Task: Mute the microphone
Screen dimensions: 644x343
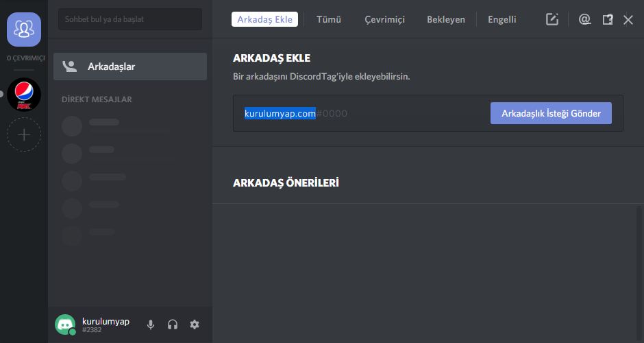Action: 151,324
